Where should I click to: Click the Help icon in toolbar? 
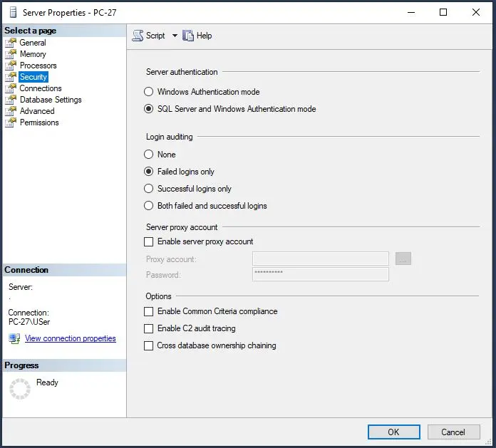coord(188,36)
